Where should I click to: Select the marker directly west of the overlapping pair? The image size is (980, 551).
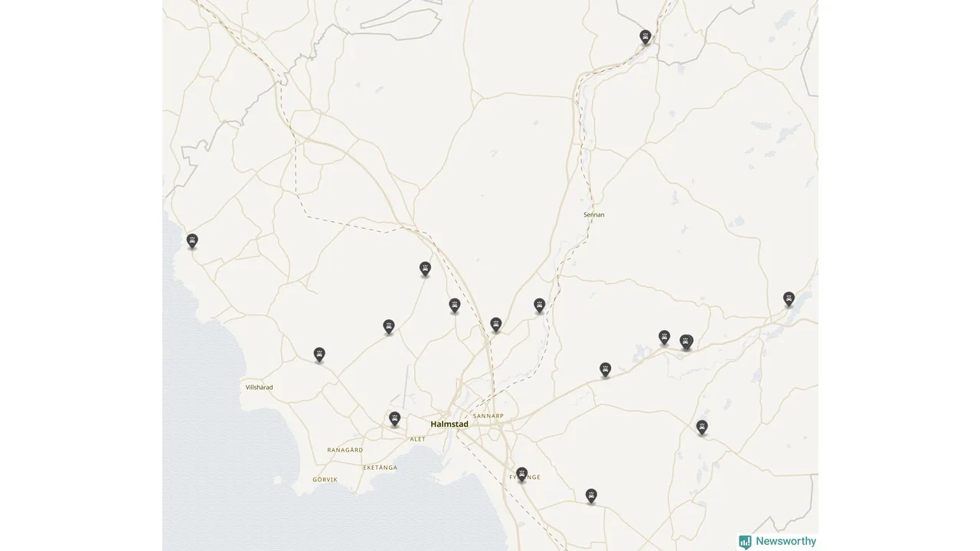coord(665,337)
